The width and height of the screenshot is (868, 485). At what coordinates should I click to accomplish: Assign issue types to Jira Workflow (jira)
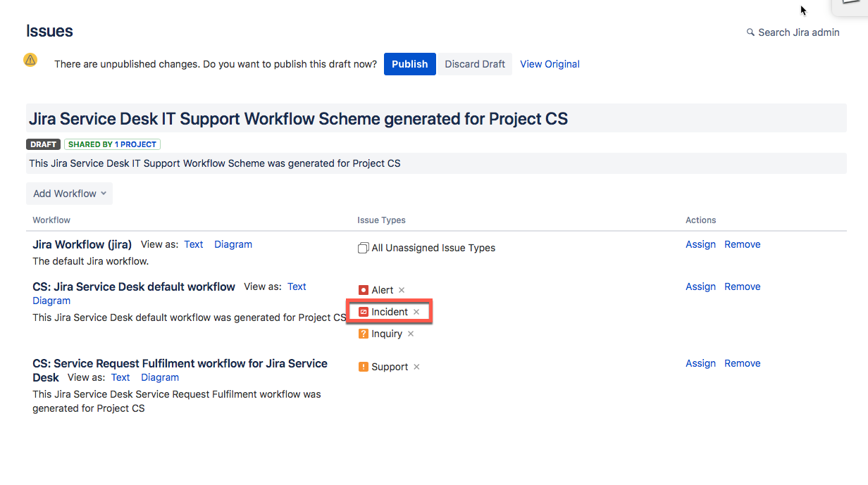coord(700,244)
